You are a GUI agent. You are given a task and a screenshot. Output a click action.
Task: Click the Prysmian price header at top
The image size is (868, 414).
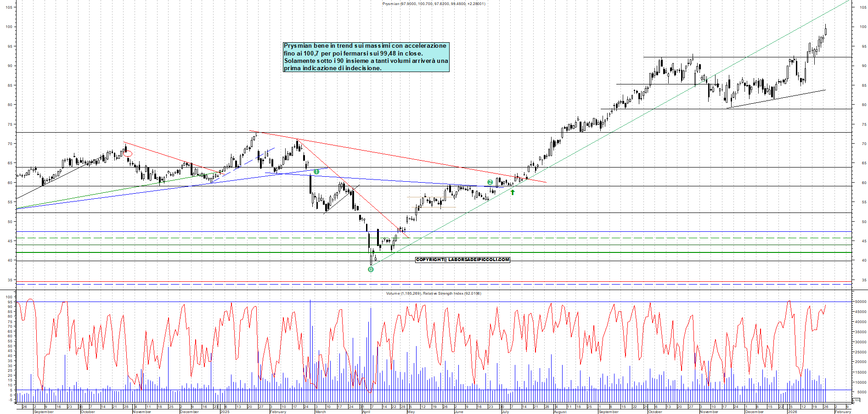tap(434, 4)
